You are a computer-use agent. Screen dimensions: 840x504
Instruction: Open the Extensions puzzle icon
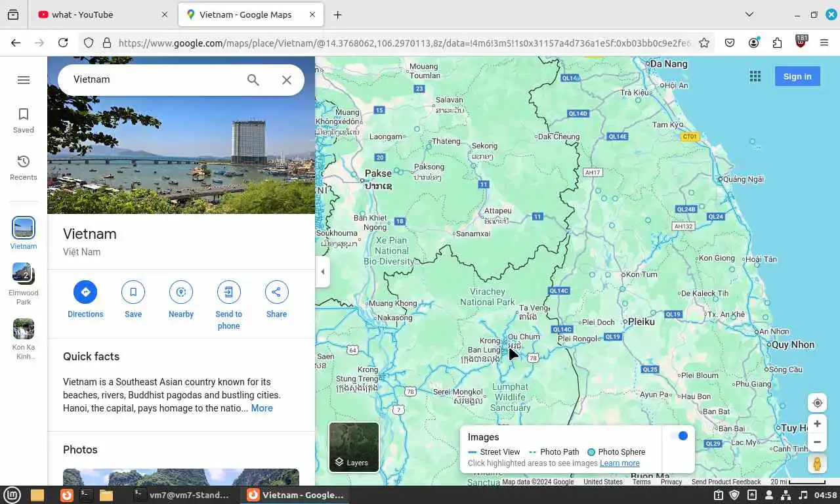[777, 43]
